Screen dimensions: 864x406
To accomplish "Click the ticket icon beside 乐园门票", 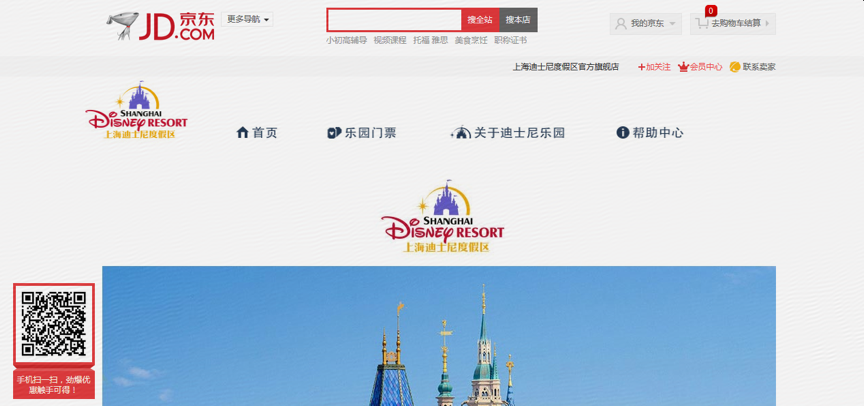I will (x=334, y=132).
